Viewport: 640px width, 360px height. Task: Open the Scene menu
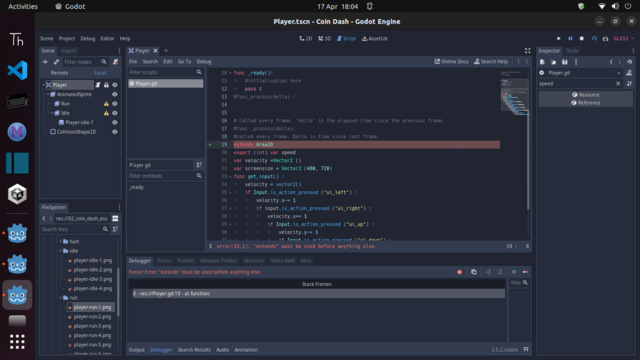click(47, 38)
